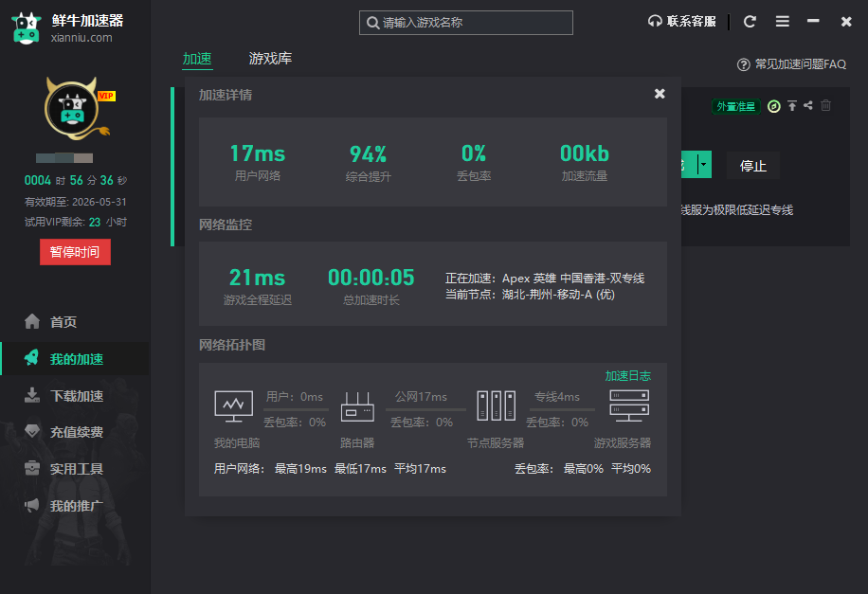Click the search magnifier icon

[x=373, y=23]
